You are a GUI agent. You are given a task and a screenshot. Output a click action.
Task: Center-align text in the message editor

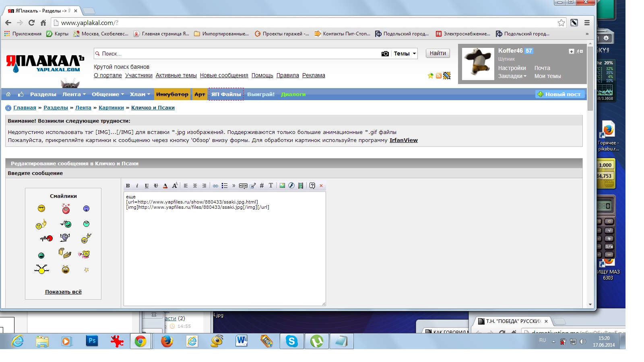pyautogui.click(x=195, y=186)
